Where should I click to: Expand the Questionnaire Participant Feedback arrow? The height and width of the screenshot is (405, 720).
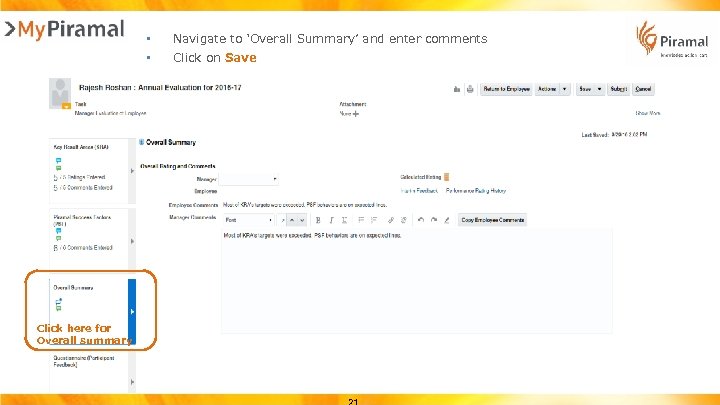[132, 382]
